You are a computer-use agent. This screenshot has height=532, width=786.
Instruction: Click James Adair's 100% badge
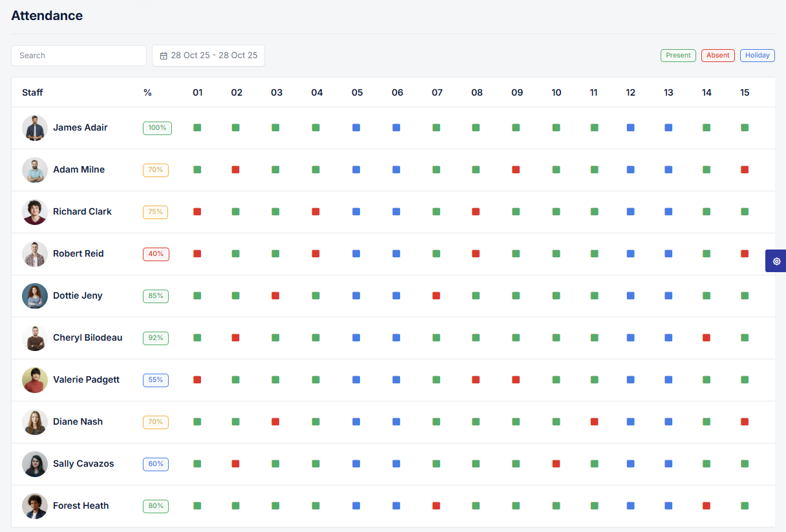(157, 128)
